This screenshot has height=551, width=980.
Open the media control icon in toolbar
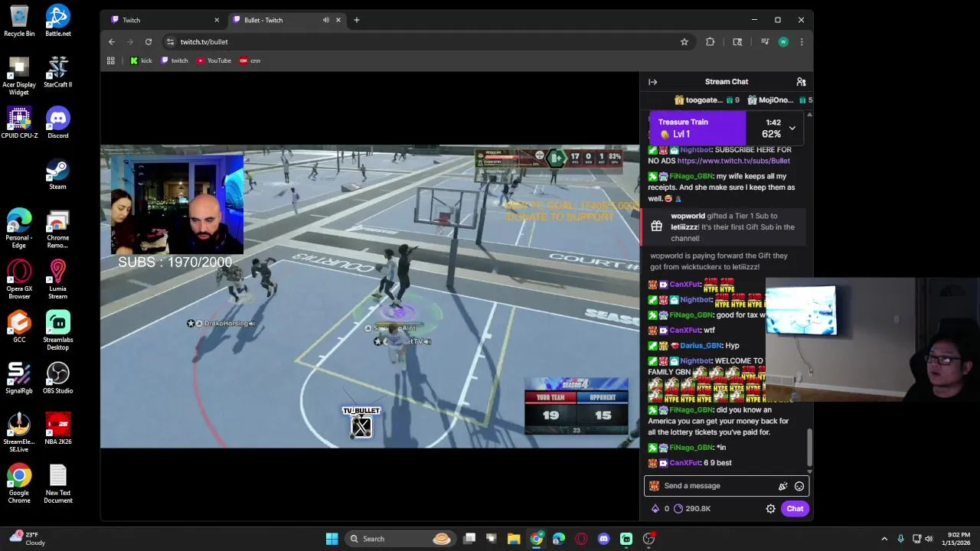tap(765, 42)
